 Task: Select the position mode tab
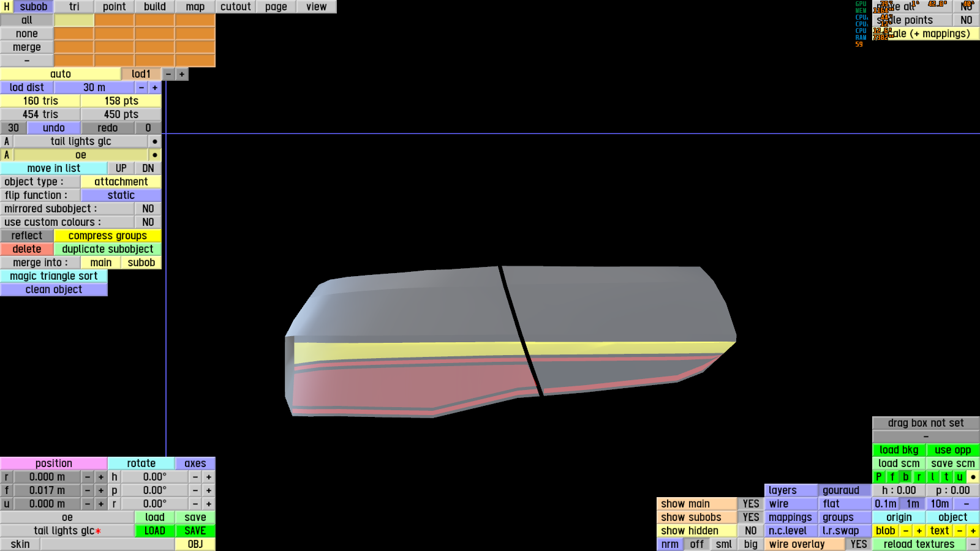pyautogui.click(x=54, y=463)
